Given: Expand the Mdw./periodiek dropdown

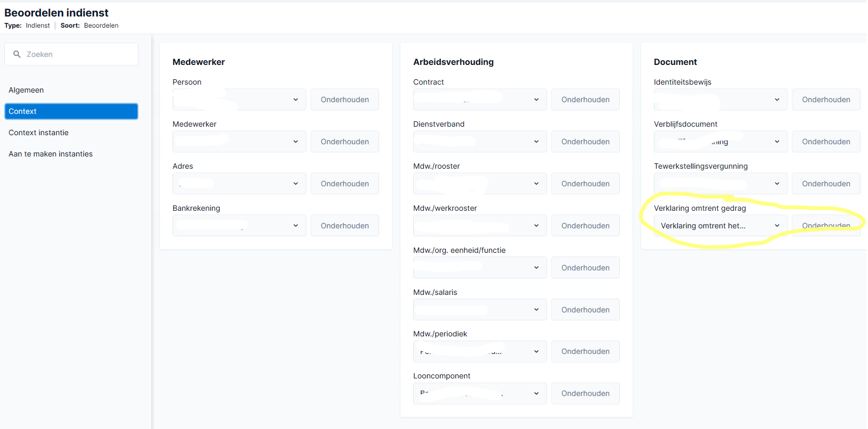Looking at the screenshot, I should [x=480, y=351].
